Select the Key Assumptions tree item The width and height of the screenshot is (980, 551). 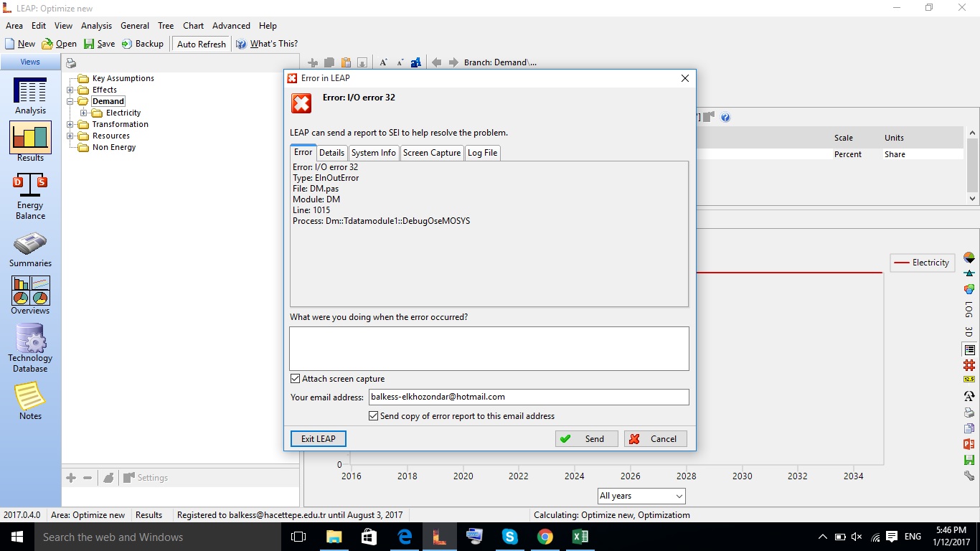point(123,78)
